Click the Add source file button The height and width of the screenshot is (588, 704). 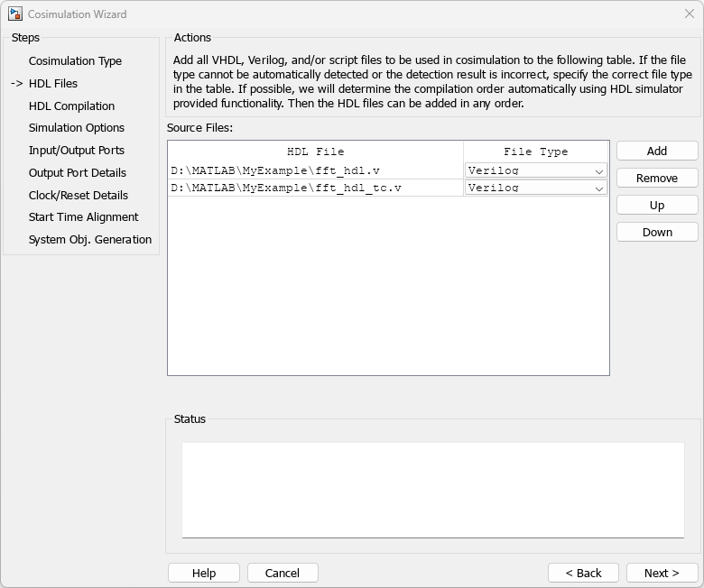657,152
